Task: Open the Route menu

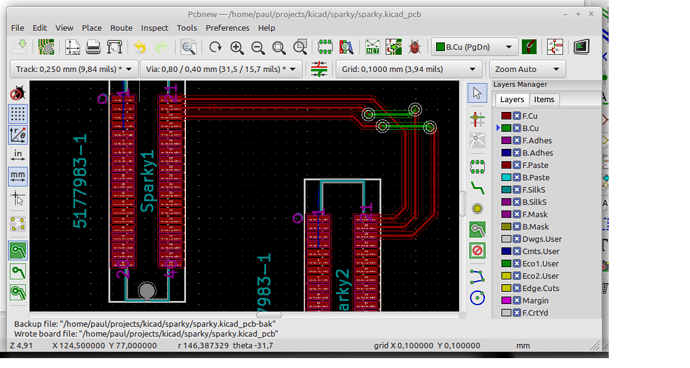Action: point(121,28)
